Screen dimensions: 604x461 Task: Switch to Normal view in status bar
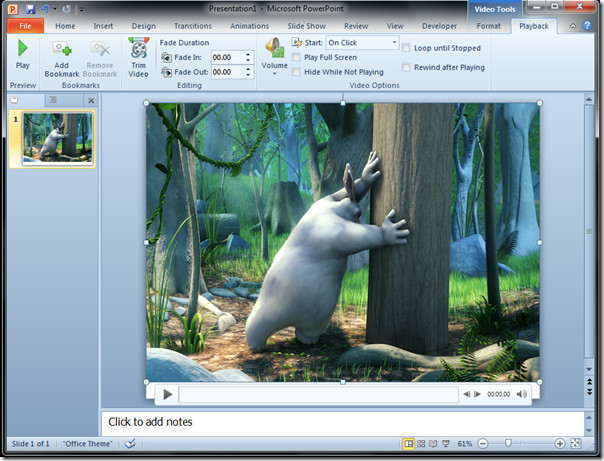pos(408,444)
